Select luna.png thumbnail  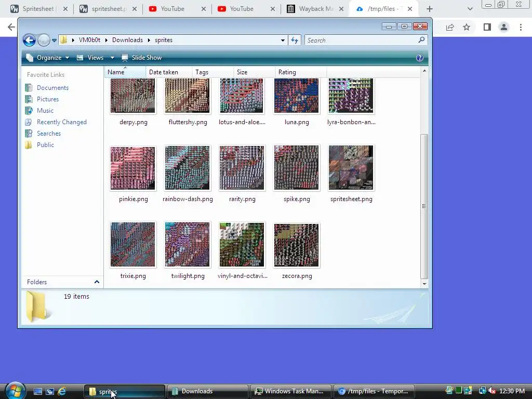297,96
